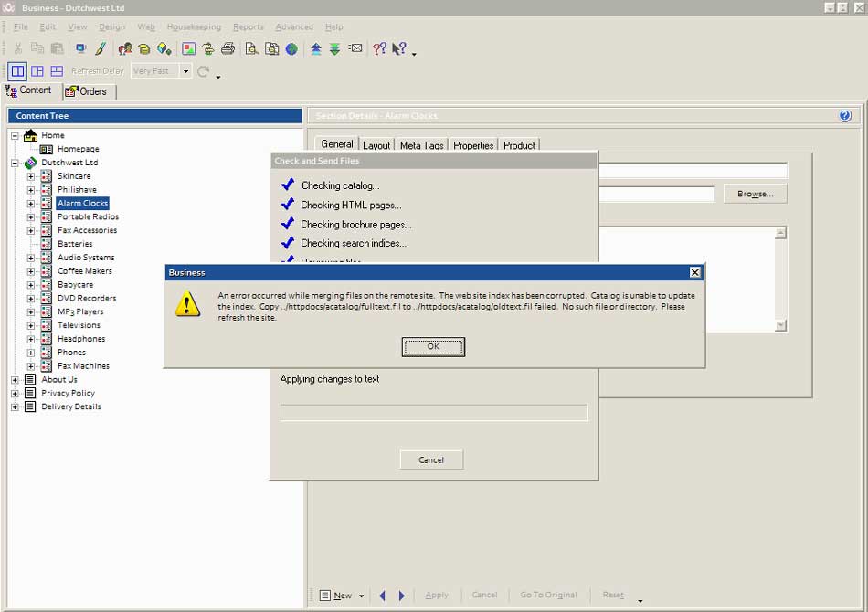Switch to the Orders tab

pyautogui.click(x=88, y=91)
